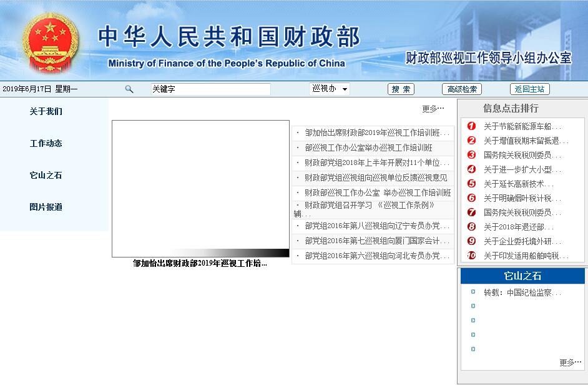
Task: Click the magnifier search icon
Action: [129, 89]
